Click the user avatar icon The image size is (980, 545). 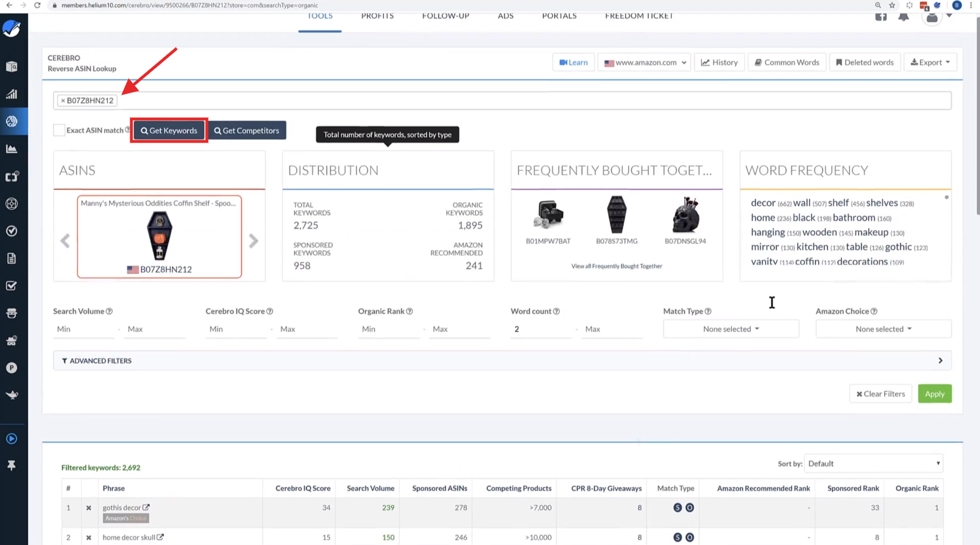click(x=932, y=17)
